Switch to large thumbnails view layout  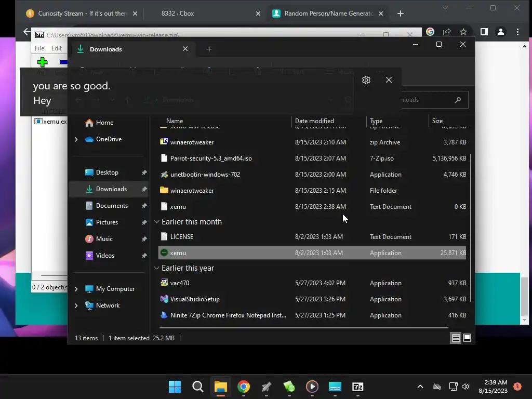(467, 338)
